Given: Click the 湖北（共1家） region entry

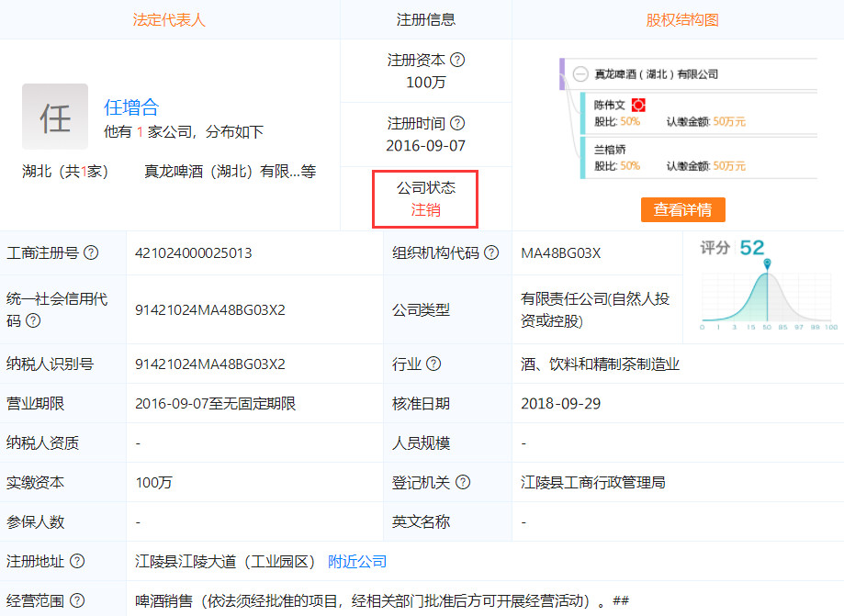Looking at the screenshot, I should point(65,172).
